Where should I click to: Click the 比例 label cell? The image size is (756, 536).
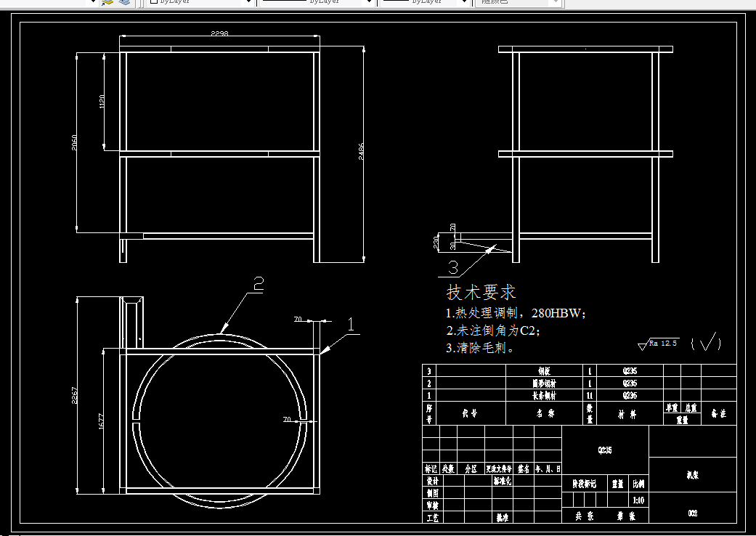[638, 484]
